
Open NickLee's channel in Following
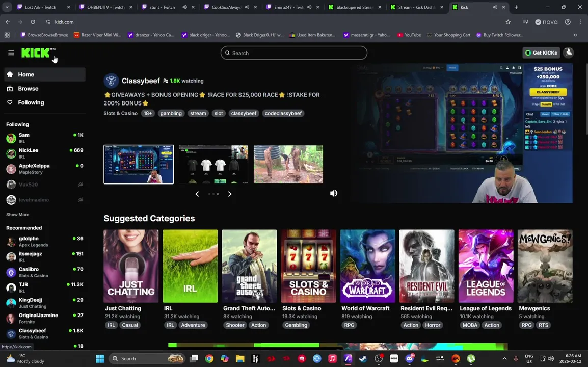pos(45,153)
